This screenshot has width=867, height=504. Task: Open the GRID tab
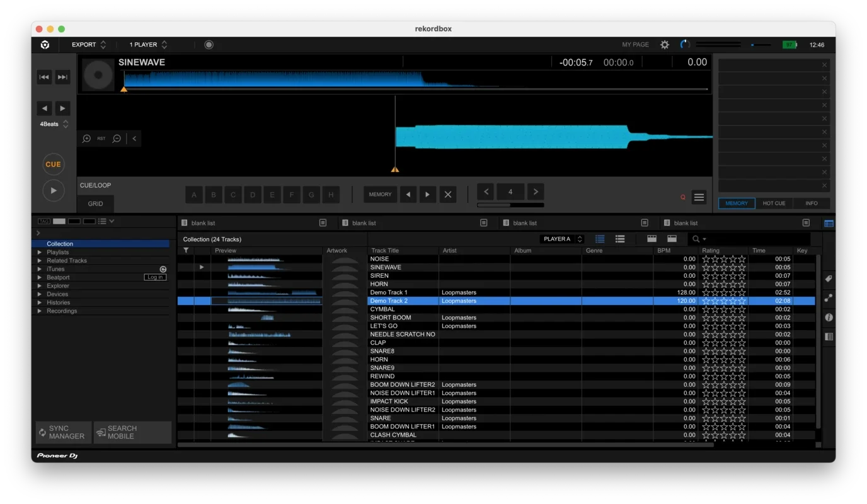(96, 203)
